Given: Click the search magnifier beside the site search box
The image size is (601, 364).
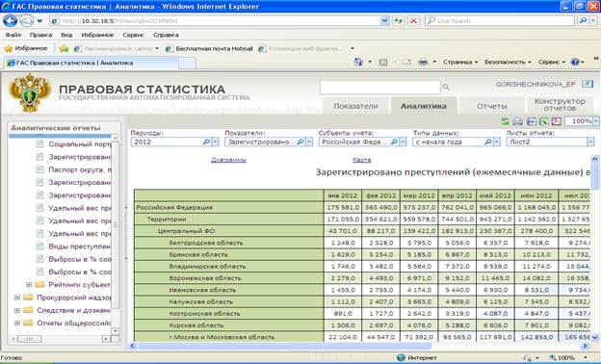Looking at the screenshot, I should coord(446,87).
